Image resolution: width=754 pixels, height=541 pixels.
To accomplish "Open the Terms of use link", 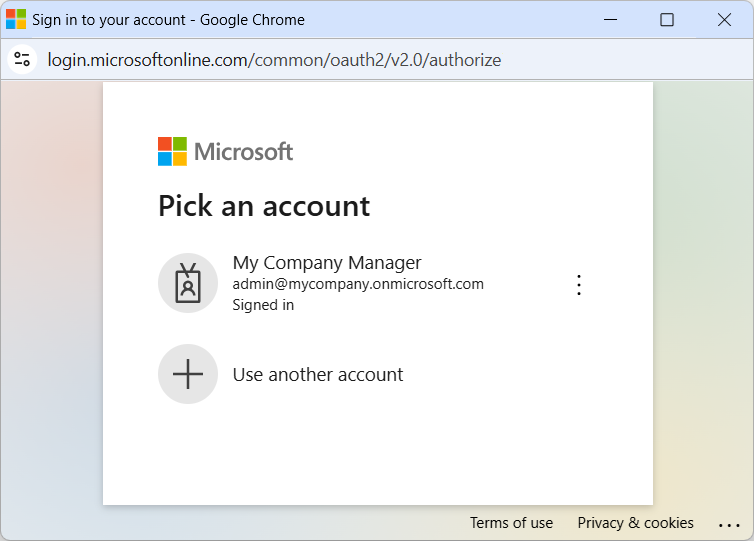I will [x=511, y=523].
